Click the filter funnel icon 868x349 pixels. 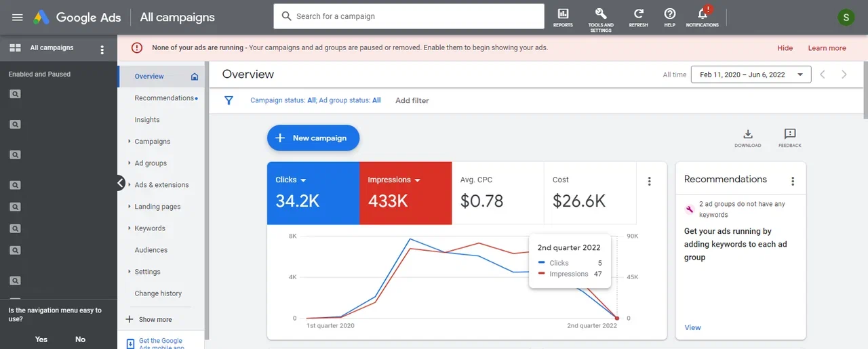pyautogui.click(x=229, y=100)
